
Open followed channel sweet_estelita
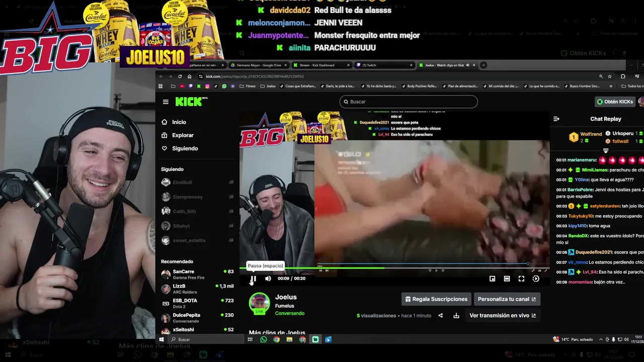(x=197, y=241)
